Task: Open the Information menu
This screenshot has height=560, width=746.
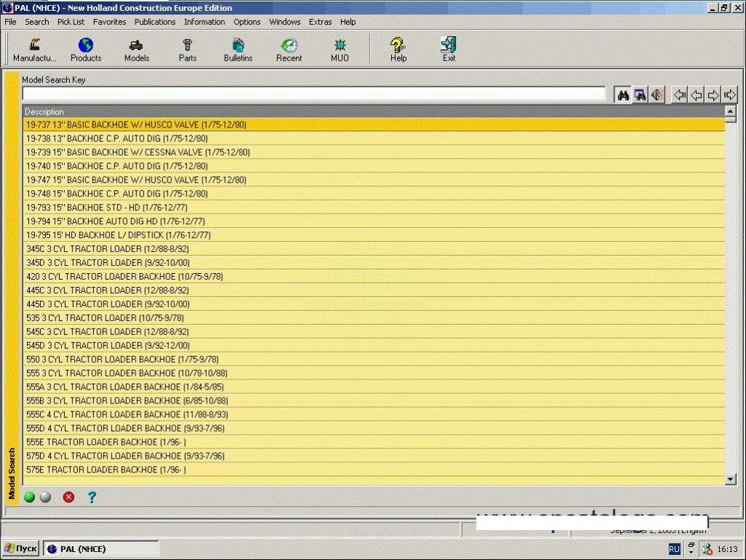Action: pyautogui.click(x=205, y=22)
